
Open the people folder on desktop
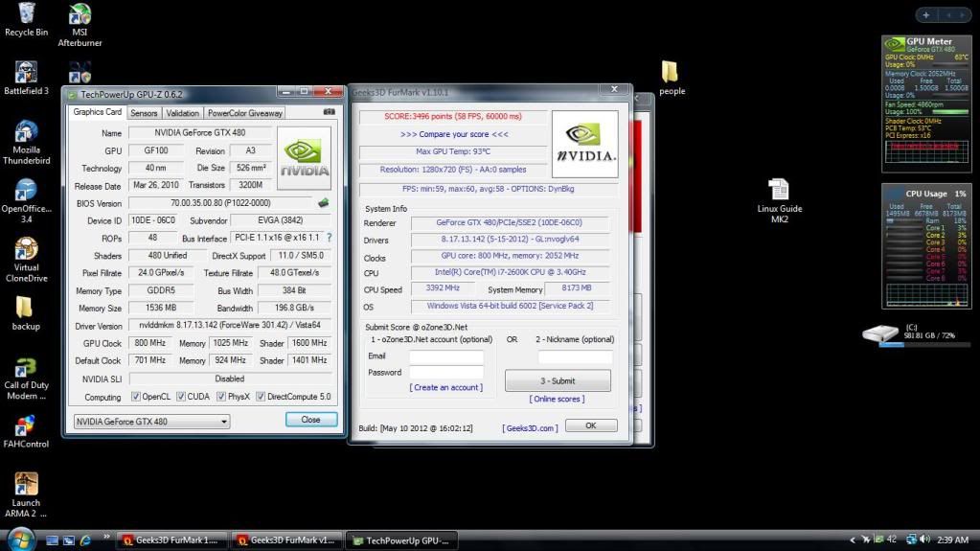pos(671,73)
